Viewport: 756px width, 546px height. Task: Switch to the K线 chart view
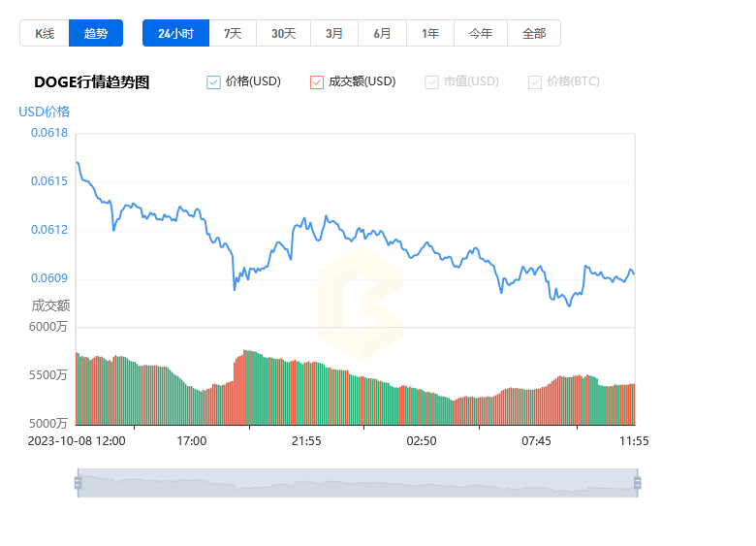[x=45, y=33]
